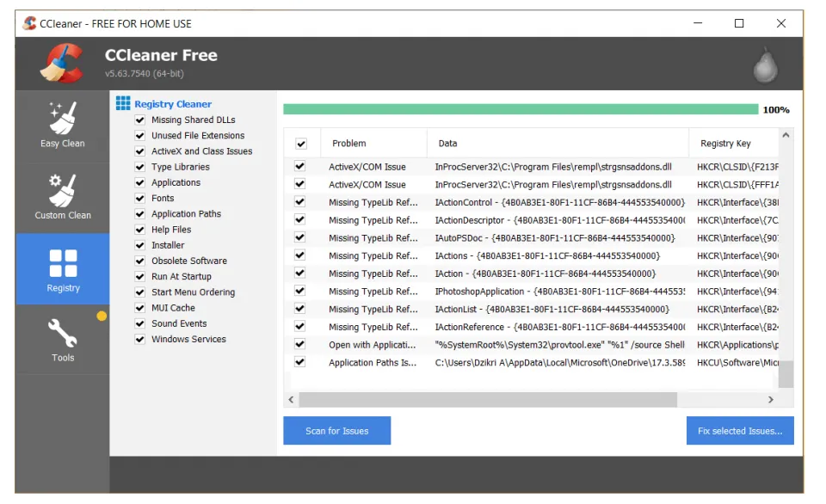Select the IAutoPSDoc data cell

[555, 238]
